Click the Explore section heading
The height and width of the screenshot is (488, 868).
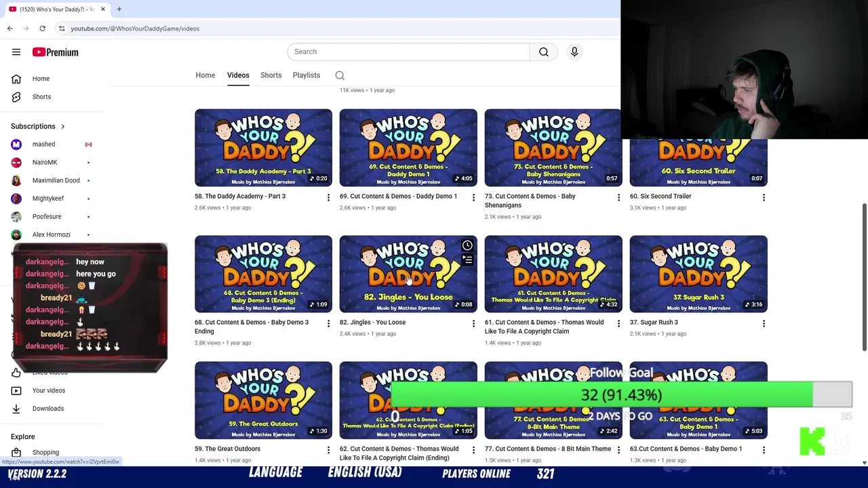23,436
